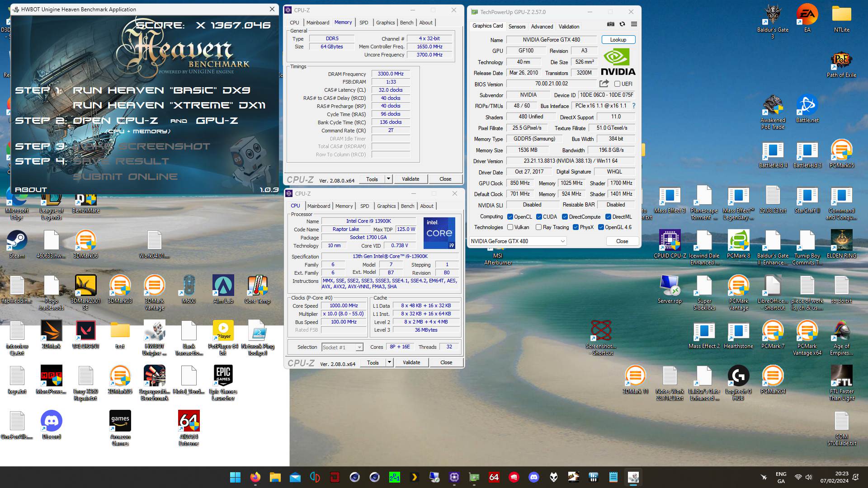Screen dimensions: 868x488
Task: Click RUN HEAVEN "XTREME" DX11 option
Action: [x=169, y=105]
